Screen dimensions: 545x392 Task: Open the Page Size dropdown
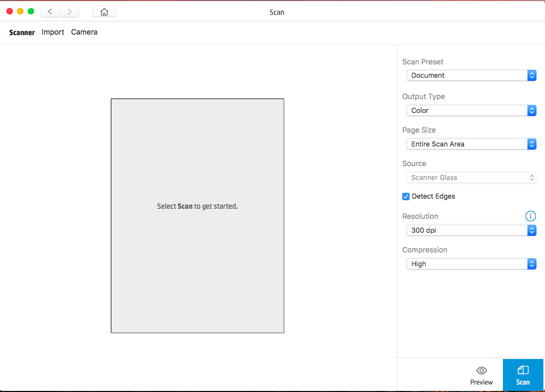471,144
